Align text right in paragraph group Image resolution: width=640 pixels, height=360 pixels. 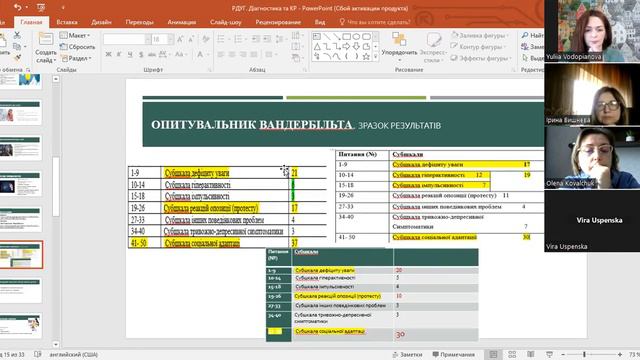[243, 54]
